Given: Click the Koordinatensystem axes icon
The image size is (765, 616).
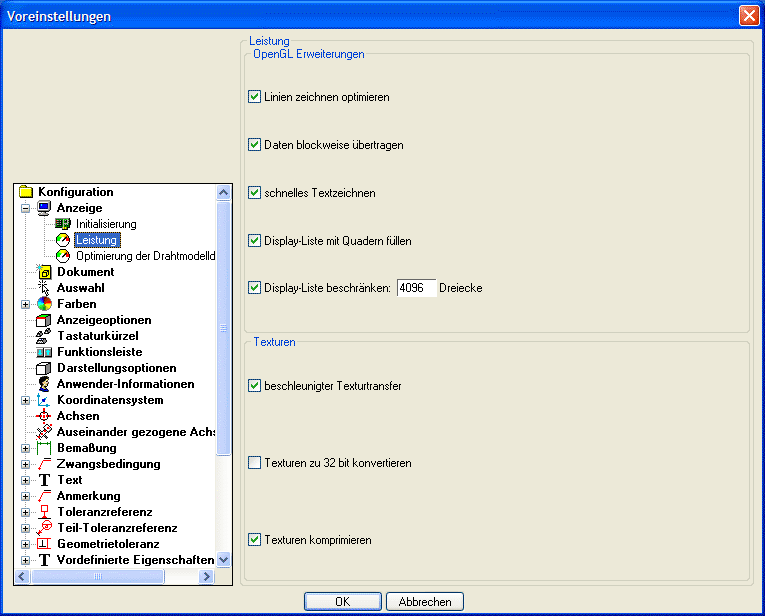Looking at the screenshot, I should click(x=44, y=400).
